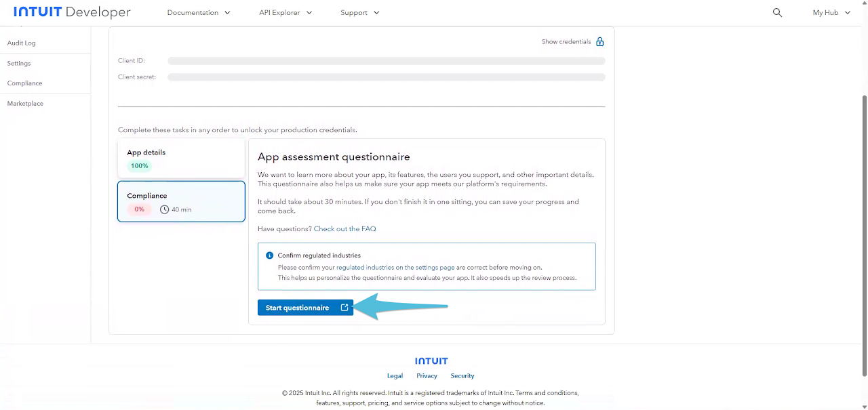Open the Check out the FAQ link
This screenshot has width=868, height=410.
[x=344, y=229]
